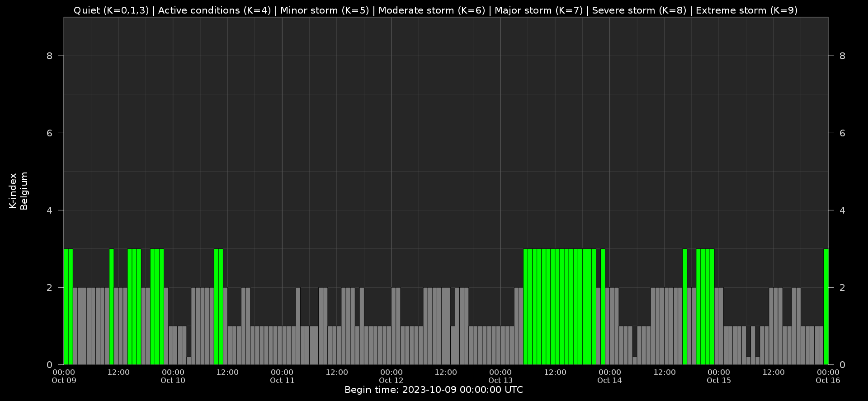Screen dimensions: 868x401
Task: Select the 'Moderate storm (K=6)' label
Action: 431,10
